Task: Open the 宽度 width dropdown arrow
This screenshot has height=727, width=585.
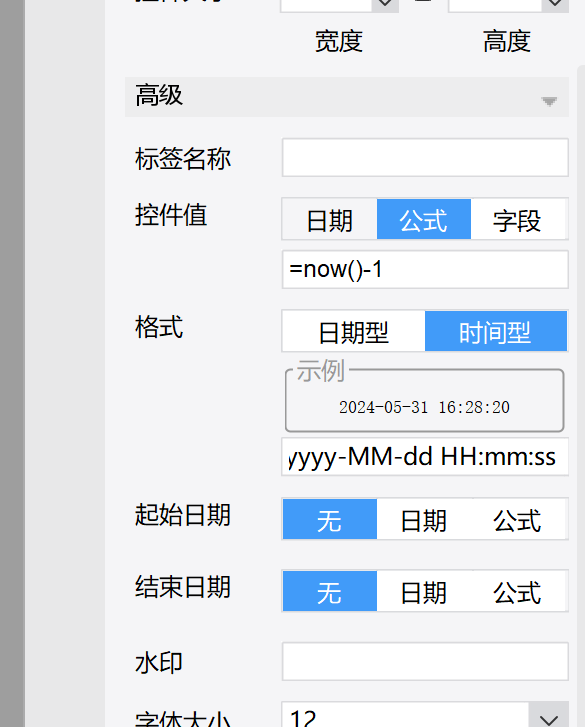Action: (385, 5)
